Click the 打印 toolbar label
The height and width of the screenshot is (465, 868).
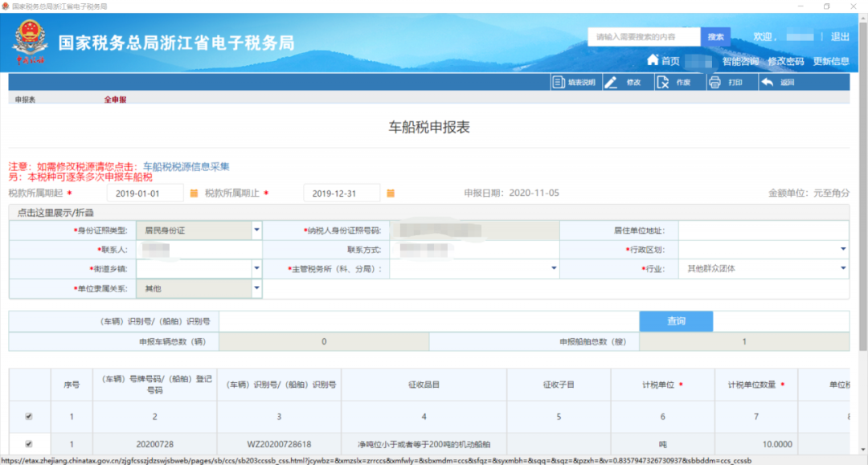(x=735, y=83)
